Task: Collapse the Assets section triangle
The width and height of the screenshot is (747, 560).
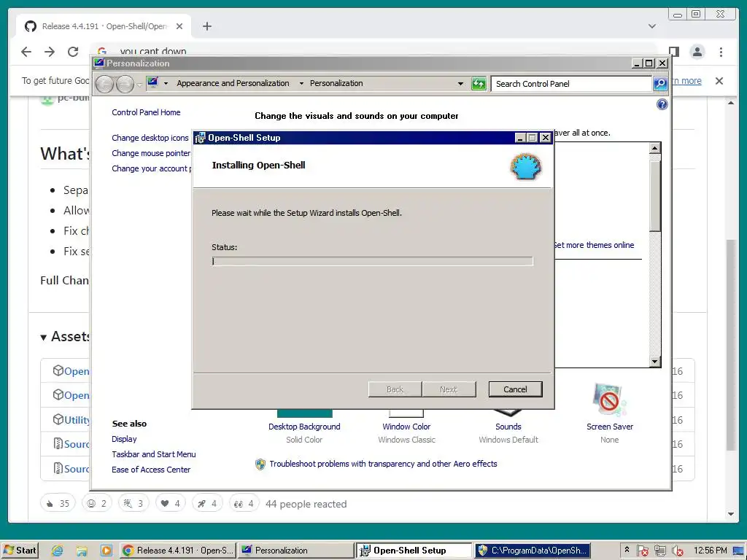Action: (43, 337)
